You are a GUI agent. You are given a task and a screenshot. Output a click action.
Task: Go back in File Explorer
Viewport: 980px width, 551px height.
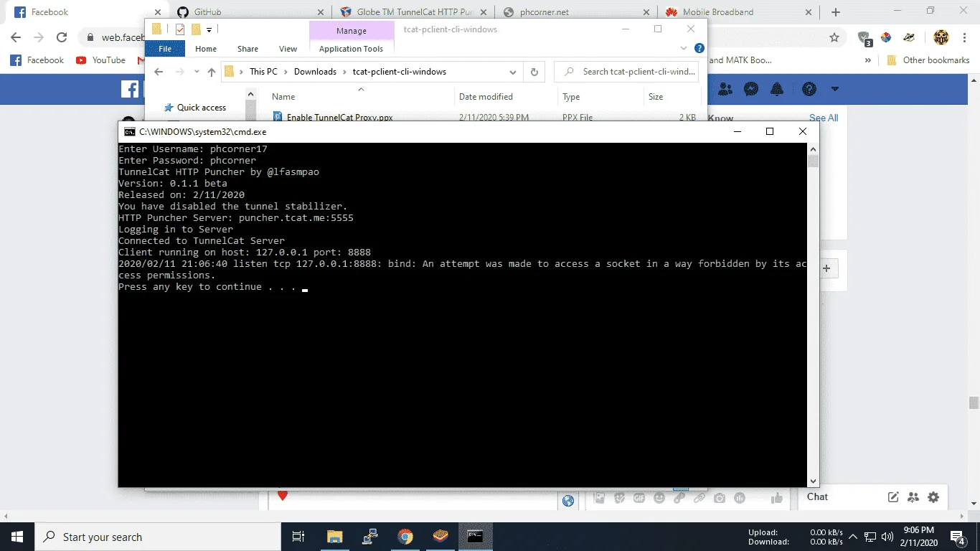pos(159,72)
